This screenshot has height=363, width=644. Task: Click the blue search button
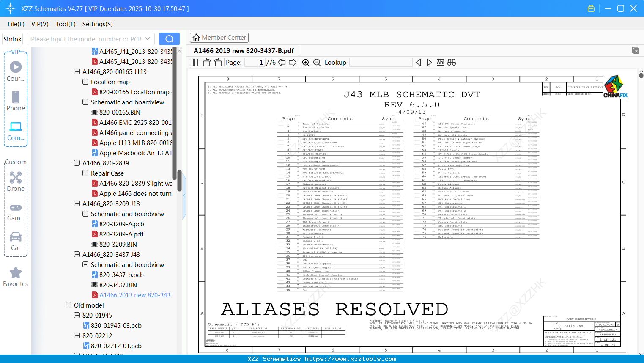169,39
